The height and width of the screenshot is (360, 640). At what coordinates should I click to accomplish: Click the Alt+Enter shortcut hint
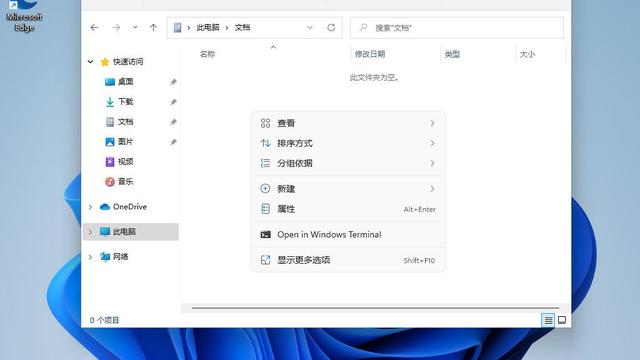click(420, 209)
